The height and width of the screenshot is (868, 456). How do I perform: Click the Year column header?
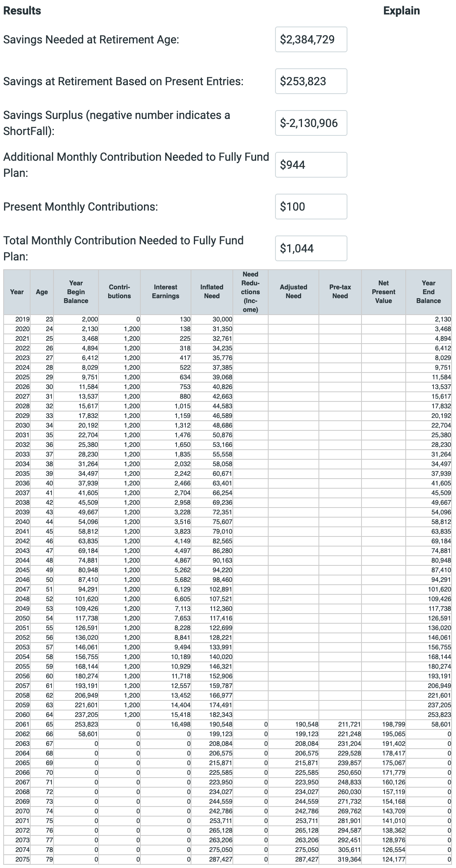pos(17,292)
